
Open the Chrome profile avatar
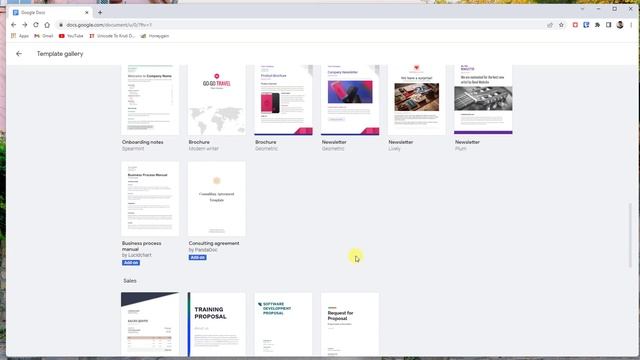[x=620, y=25]
